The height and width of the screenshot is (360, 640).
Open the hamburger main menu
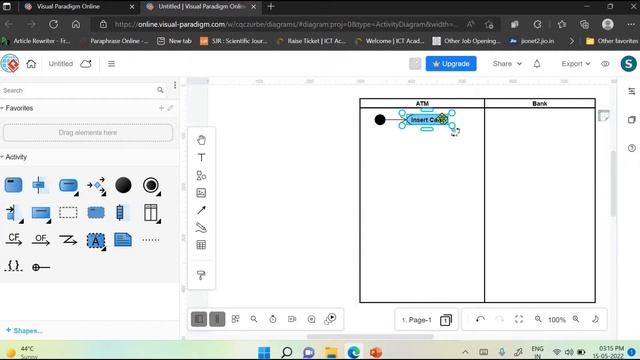click(x=111, y=64)
